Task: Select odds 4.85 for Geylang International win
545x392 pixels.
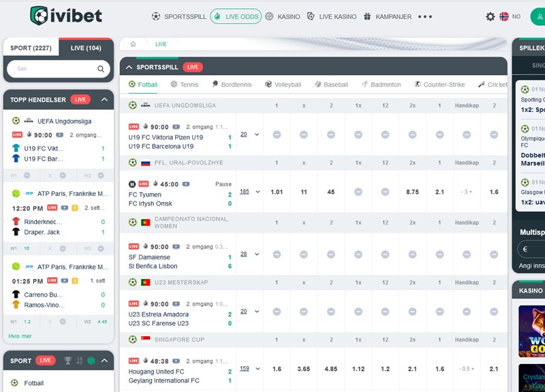Action: pyautogui.click(x=331, y=369)
